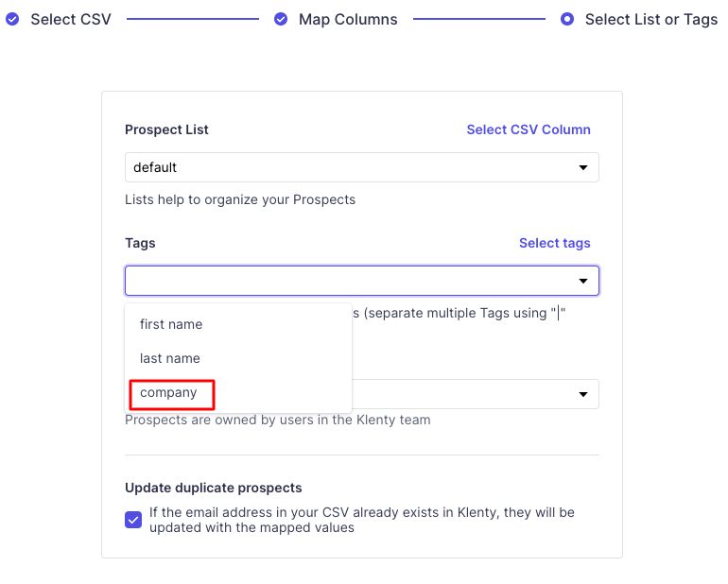This screenshot has width=728, height=584.
Task: Choose "last name" from the Tags list
Action: 170,358
